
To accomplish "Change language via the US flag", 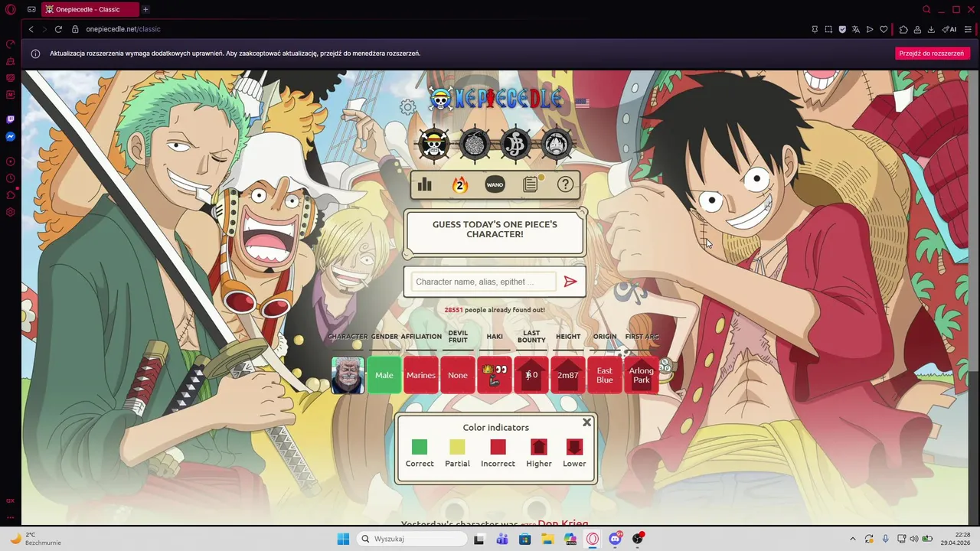I will (583, 103).
